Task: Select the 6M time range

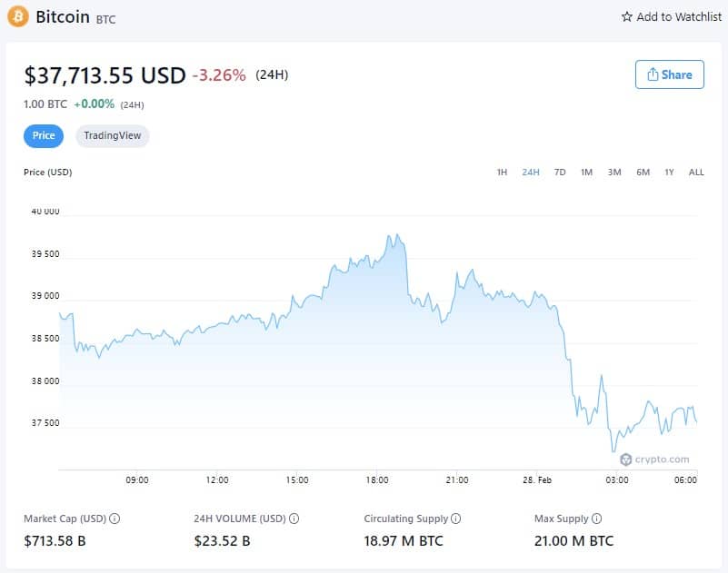Action: tap(643, 173)
